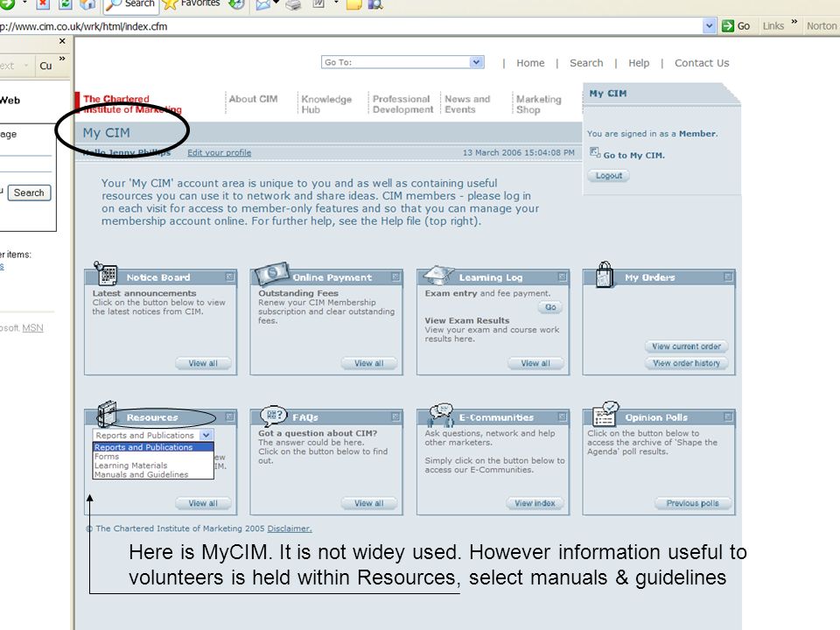Expand the address bar dropdown arrow
The image size is (840, 630).
coord(710,25)
